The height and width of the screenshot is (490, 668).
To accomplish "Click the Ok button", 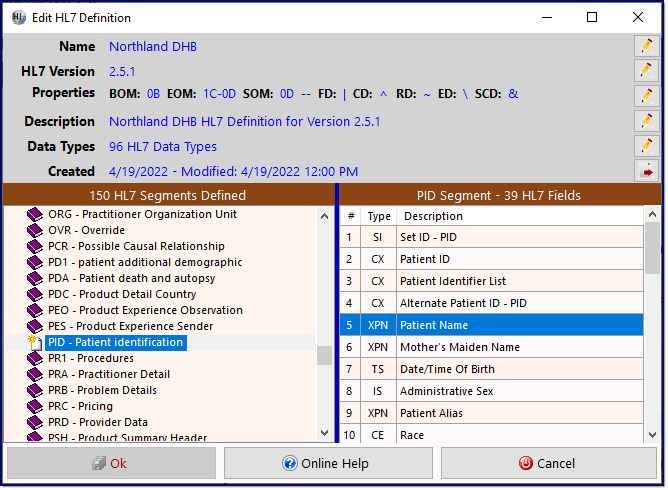I will 112,463.
